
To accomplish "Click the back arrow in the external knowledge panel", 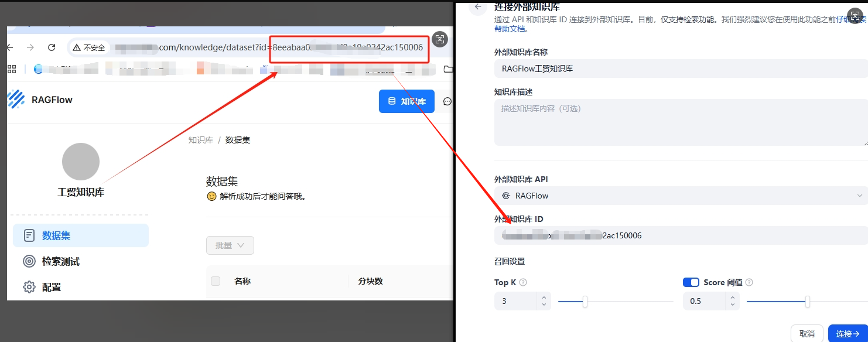I will tap(478, 6).
